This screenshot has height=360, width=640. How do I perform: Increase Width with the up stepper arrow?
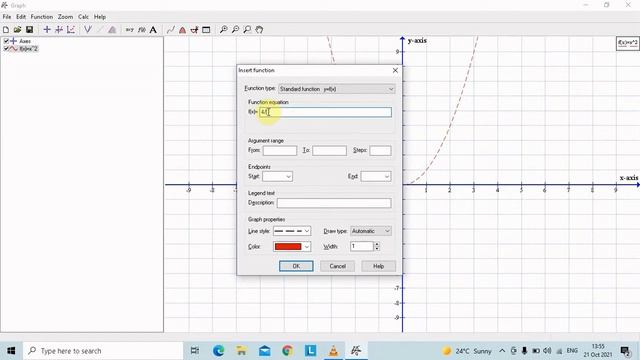click(x=377, y=244)
